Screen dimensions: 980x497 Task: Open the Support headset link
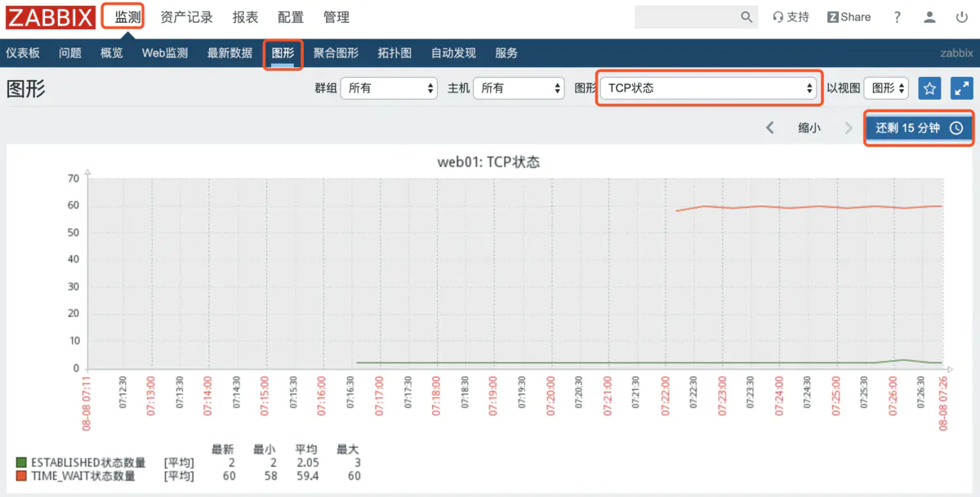coord(791,17)
